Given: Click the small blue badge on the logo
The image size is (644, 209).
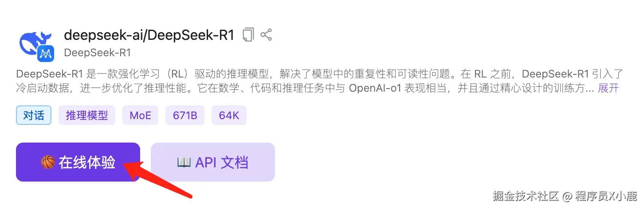Looking at the screenshot, I should (45, 54).
